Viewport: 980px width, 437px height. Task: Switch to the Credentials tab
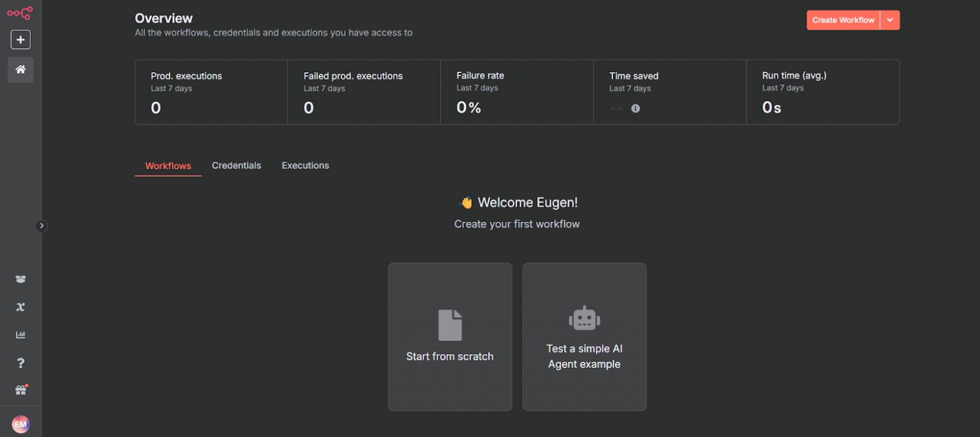point(236,165)
